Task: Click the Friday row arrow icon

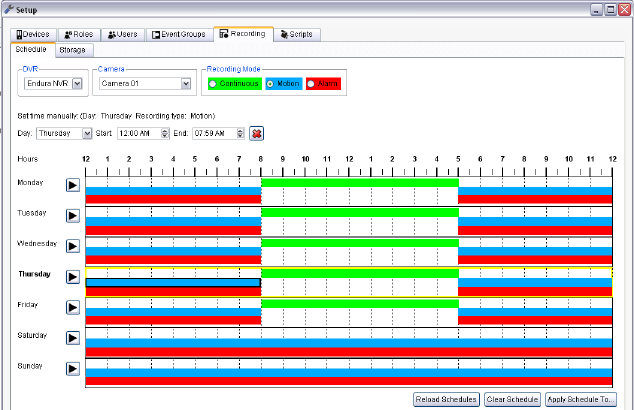Action: [x=73, y=307]
